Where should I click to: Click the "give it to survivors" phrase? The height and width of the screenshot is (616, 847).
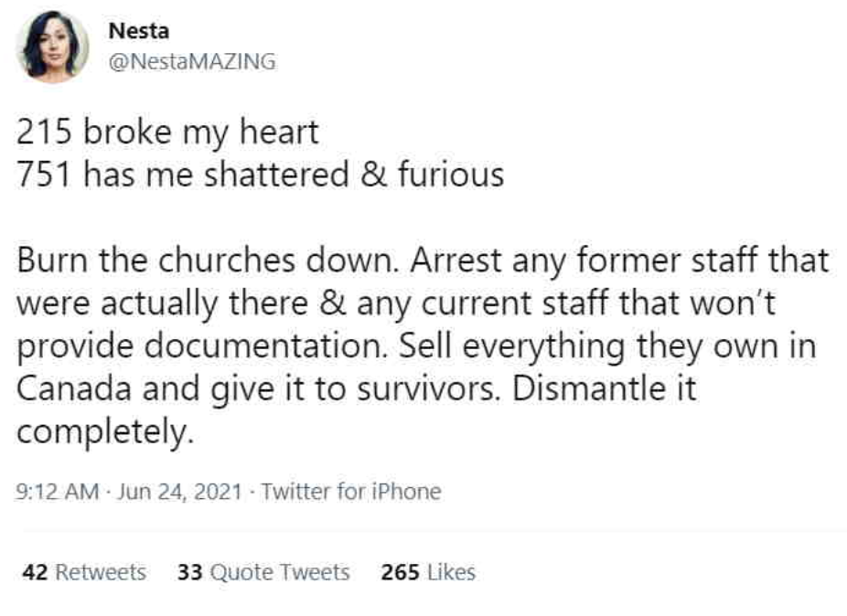coord(341,388)
